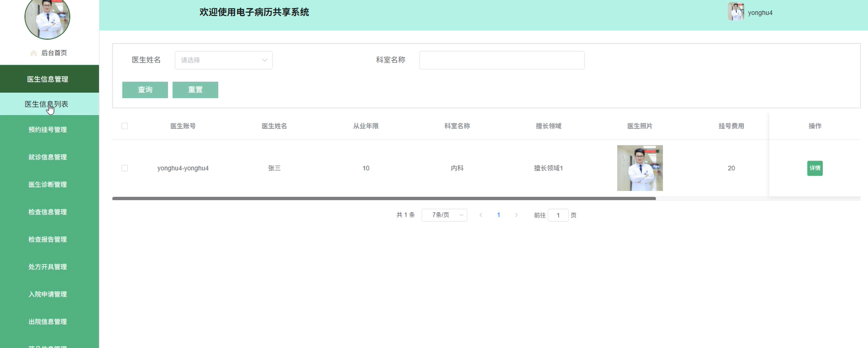Click cell yonghu4-yonghu4
This screenshot has width=868, height=348.
[183, 168]
